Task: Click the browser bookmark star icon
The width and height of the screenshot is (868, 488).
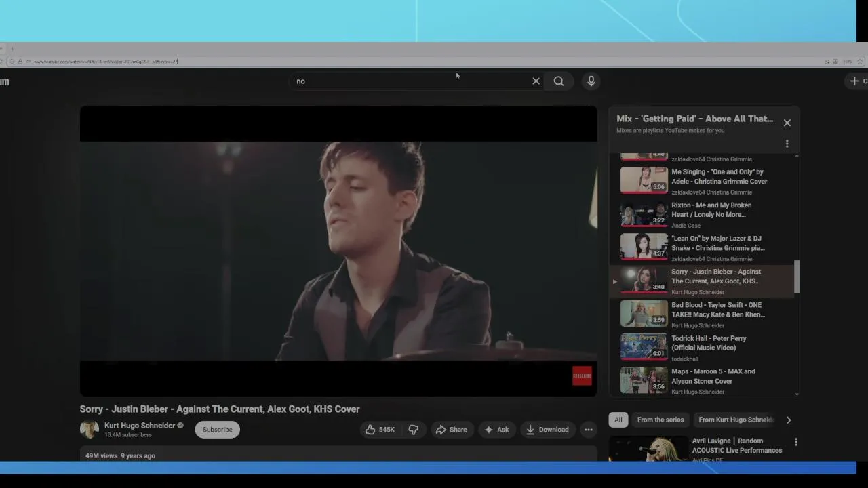Action: (x=860, y=62)
